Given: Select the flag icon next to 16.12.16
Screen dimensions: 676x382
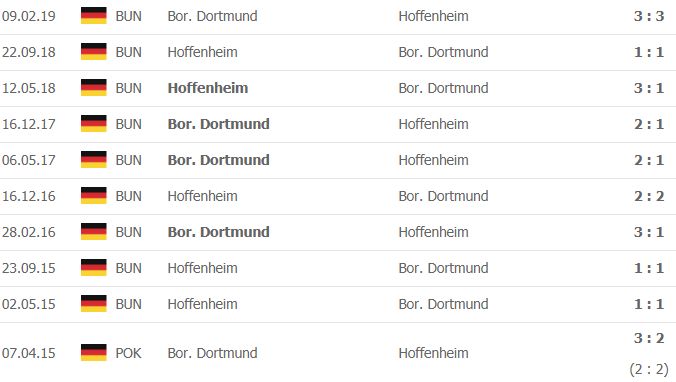Looking at the screenshot, I should click(x=94, y=196).
